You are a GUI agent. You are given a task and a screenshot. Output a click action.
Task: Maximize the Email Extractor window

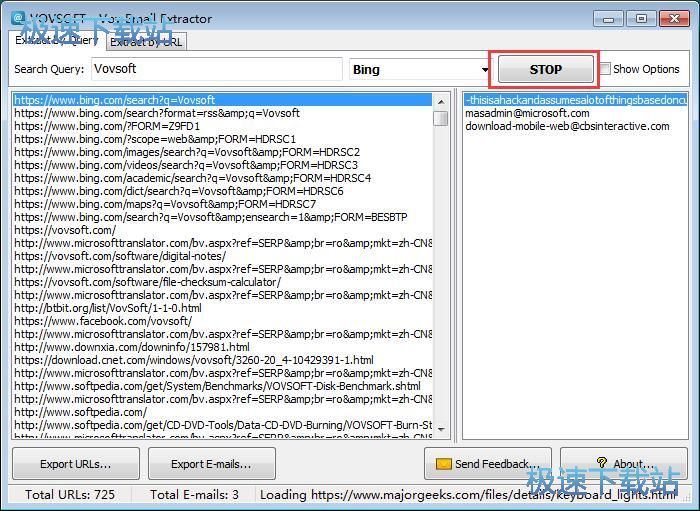641,19
